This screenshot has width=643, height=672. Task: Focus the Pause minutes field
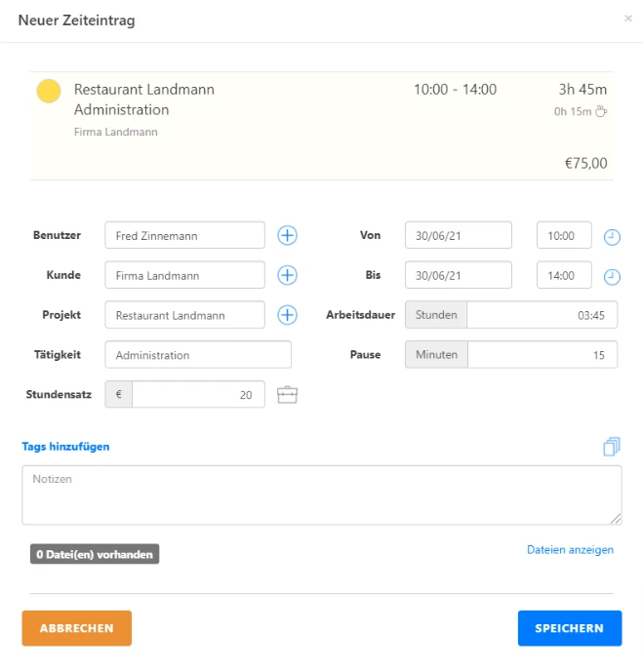click(543, 355)
